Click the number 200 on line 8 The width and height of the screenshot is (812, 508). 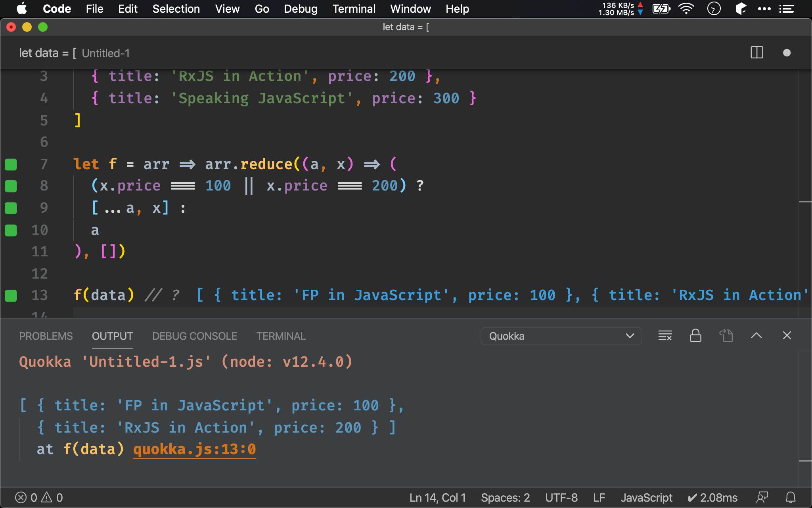385,186
